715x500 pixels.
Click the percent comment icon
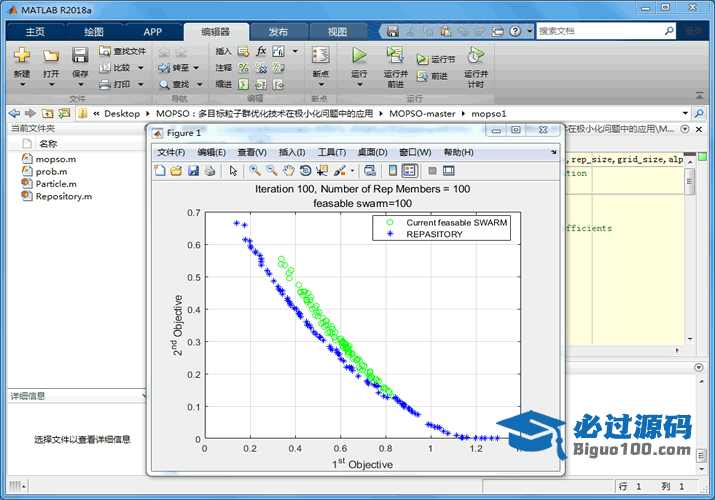point(244,68)
